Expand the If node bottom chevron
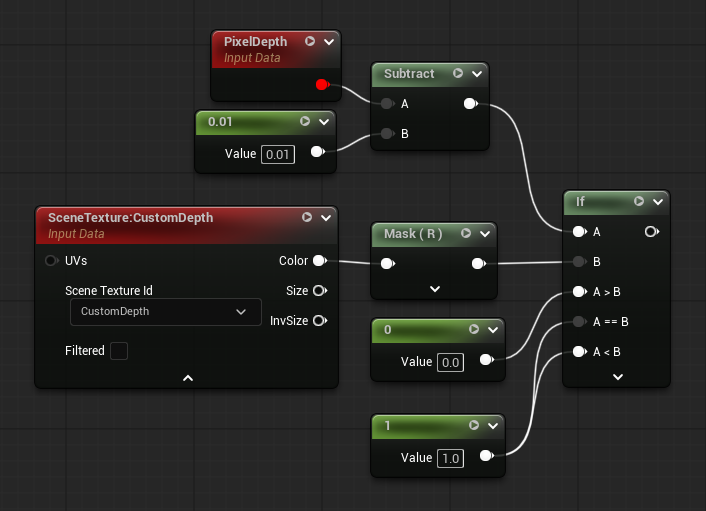Screen dimensions: 706x511 (617, 377)
